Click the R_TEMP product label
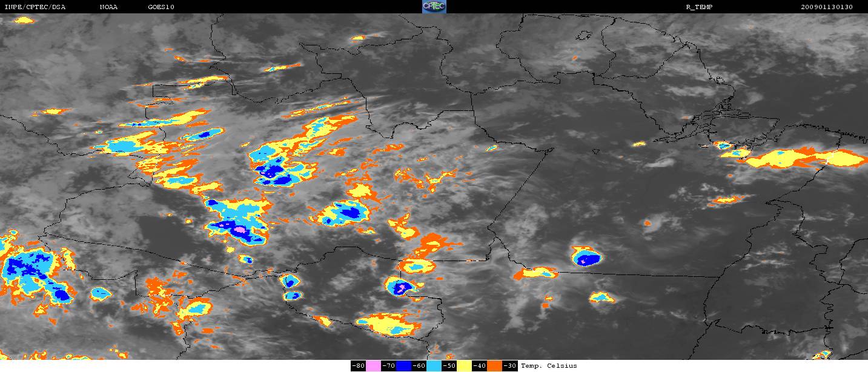The height and width of the screenshot is (372, 868). (698, 7)
